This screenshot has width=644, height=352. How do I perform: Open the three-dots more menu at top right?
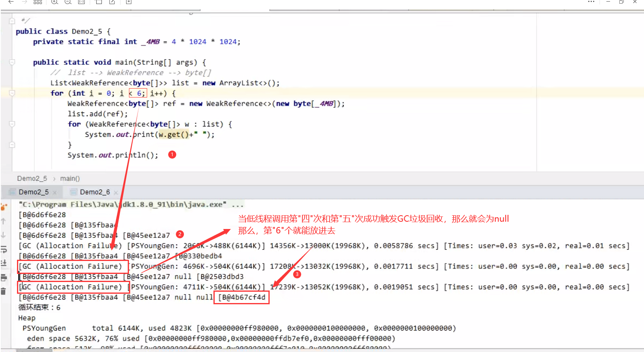[591, 2]
